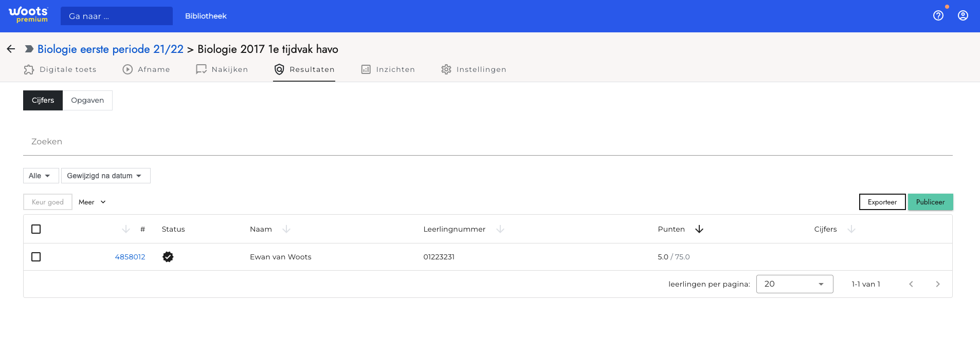Sort by Leerlingnummer column arrow
The height and width of the screenshot is (339, 980).
500,229
